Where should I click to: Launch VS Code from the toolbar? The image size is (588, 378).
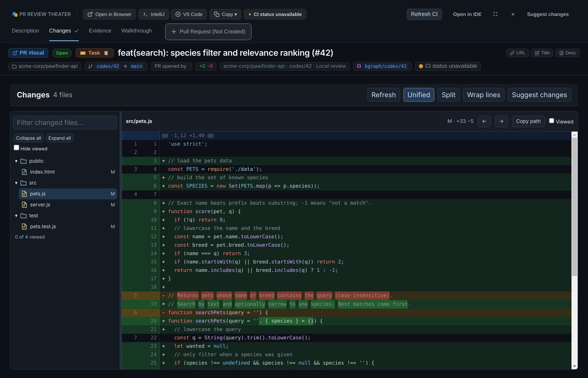point(189,14)
